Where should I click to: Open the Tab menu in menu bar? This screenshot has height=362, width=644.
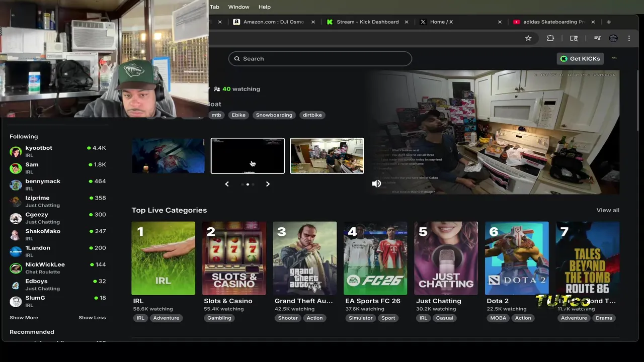[x=215, y=7]
